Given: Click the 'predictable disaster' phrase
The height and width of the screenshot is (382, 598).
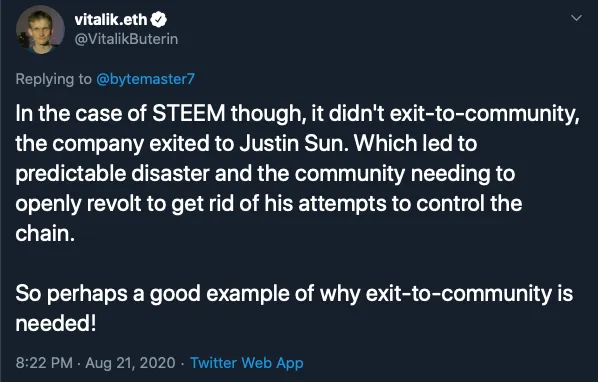Looking at the screenshot, I should pos(113,173).
